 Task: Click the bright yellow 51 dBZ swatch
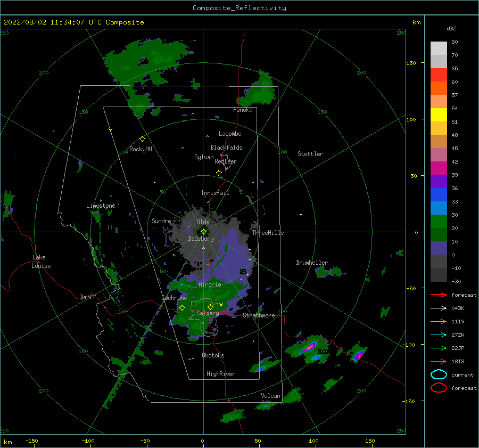coord(439,115)
